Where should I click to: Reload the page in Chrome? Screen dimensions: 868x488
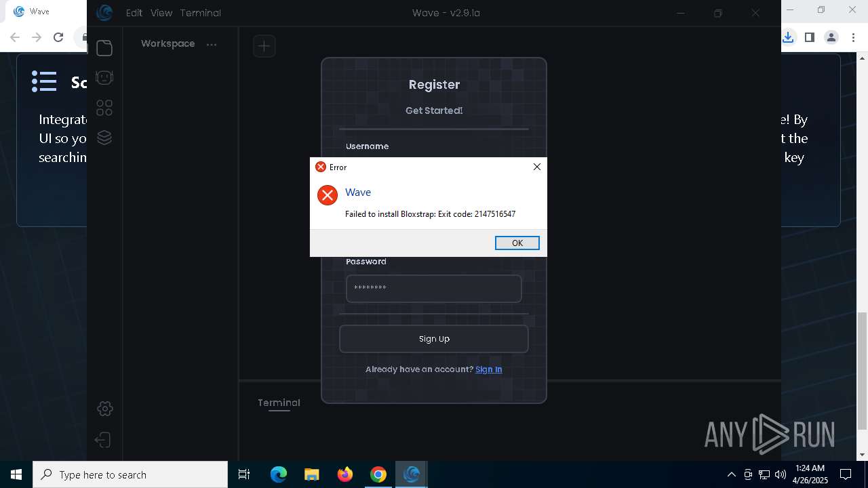58,37
